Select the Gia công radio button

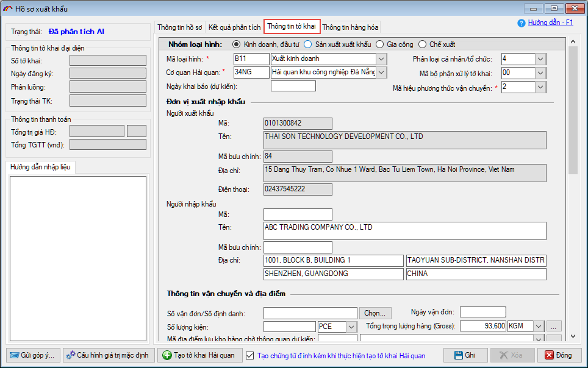tap(379, 44)
